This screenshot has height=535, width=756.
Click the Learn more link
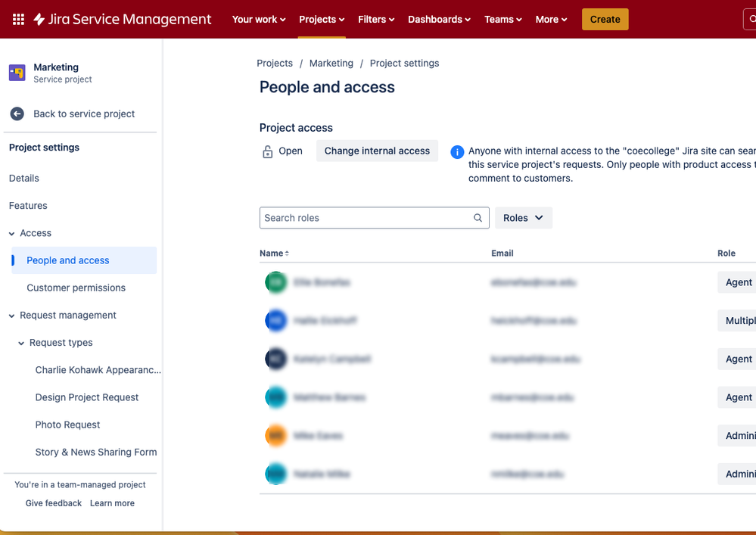(x=112, y=503)
